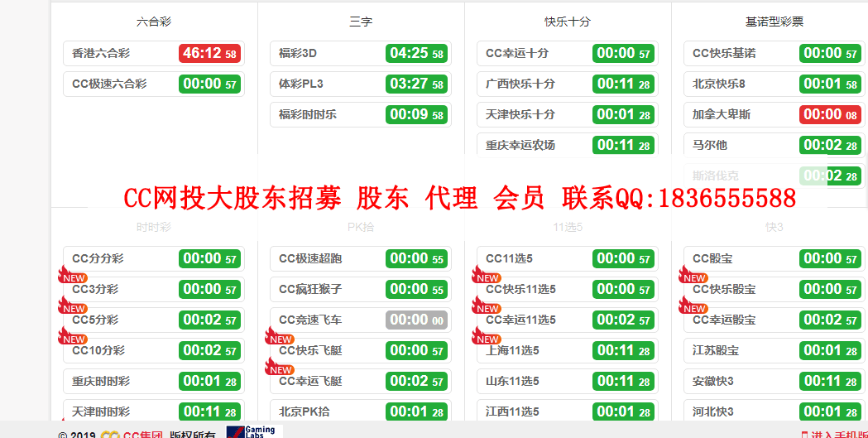Select 重庆时时彩 from the list
Screen dimensions: 868x438
coord(101,381)
